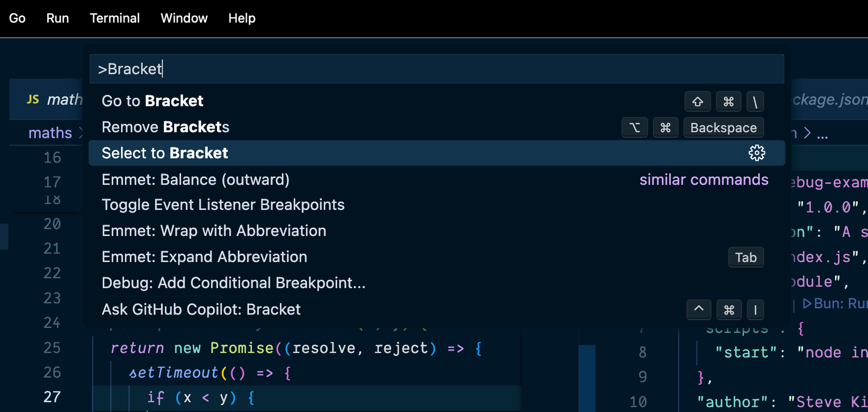This screenshot has height=412, width=868.
Task: Open the Run menu
Action: 58,18
